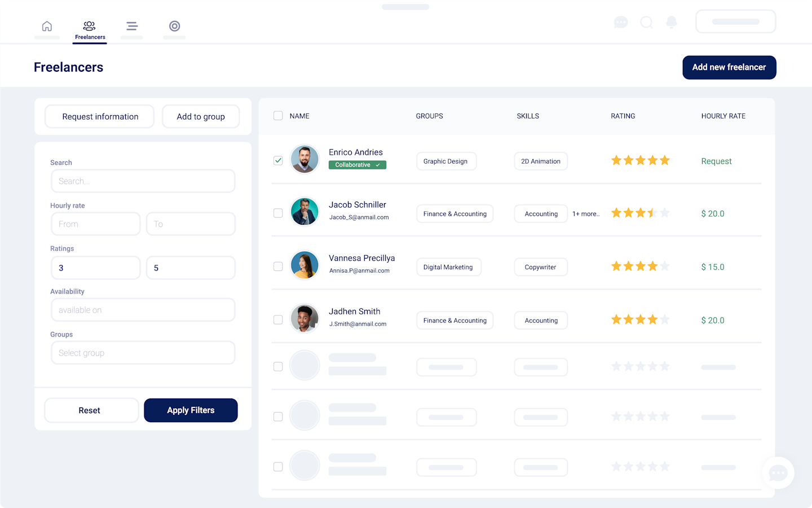
Task: Open the floating chat bubble widget
Action: pyautogui.click(x=778, y=473)
